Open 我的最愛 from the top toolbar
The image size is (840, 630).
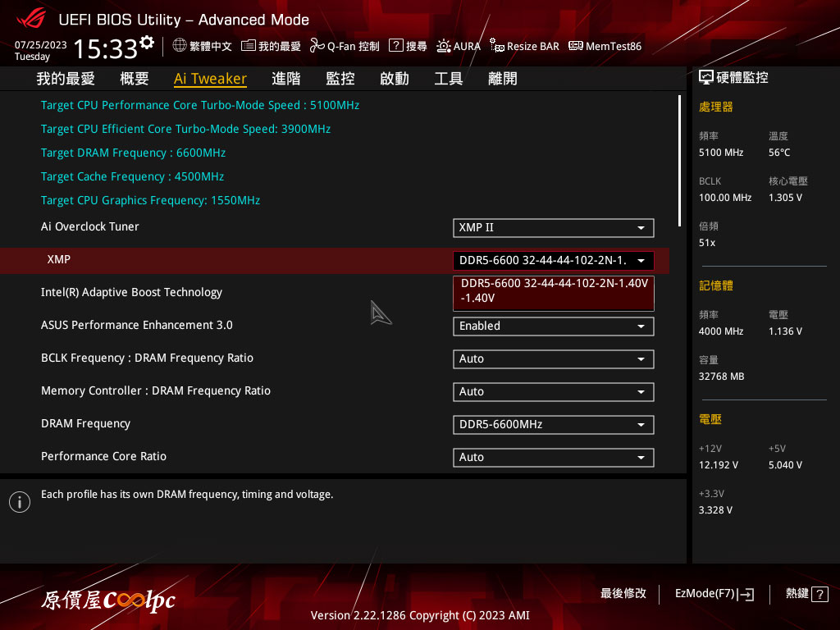271,46
